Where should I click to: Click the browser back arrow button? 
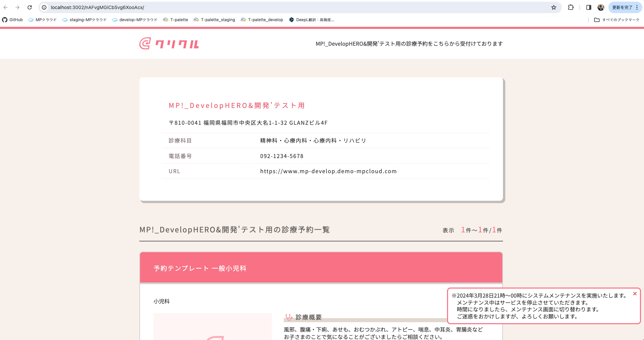(x=5, y=7)
